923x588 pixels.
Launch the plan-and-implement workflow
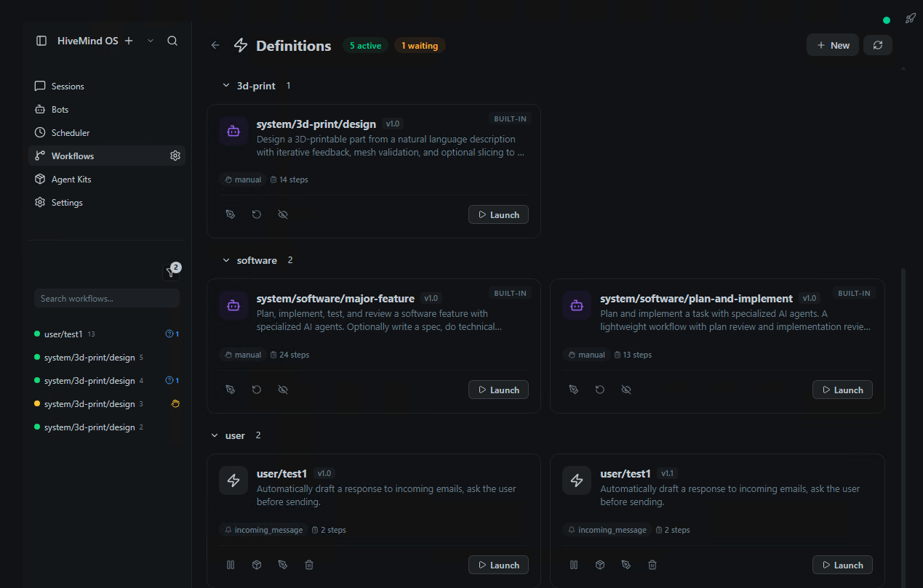(842, 389)
